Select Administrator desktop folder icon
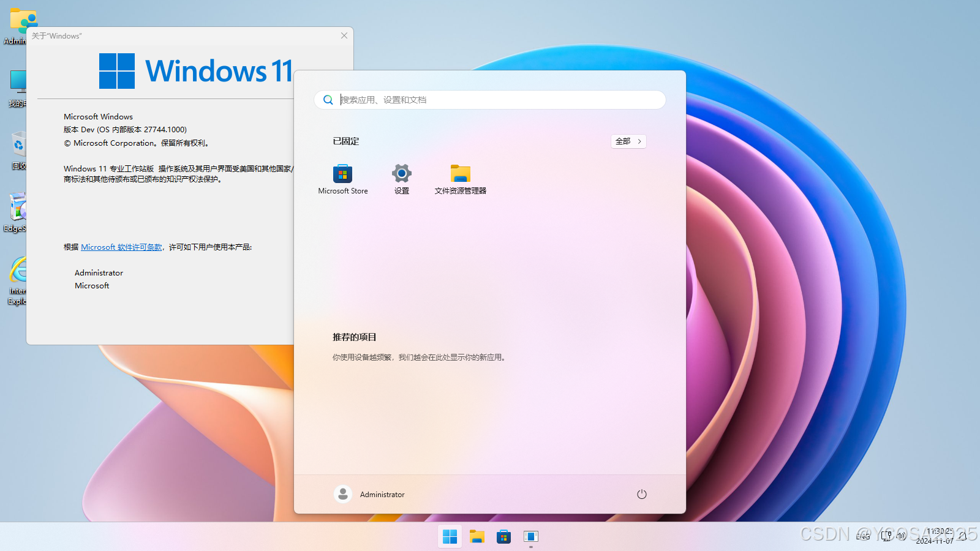Screen dimensions: 980x551 point(17,28)
